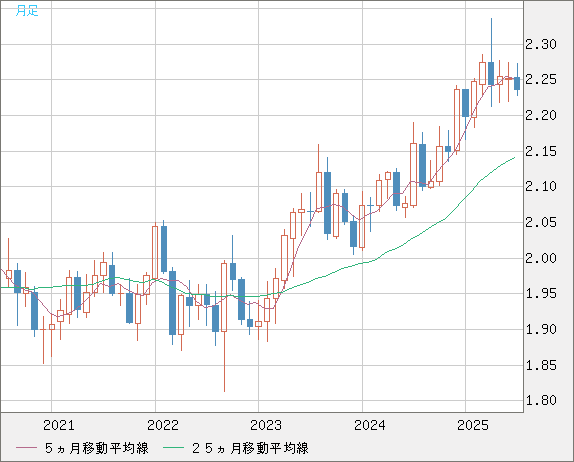Click the purple legend line sample
The height and width of the screenshot is (462, 574).
click(26, 448)
